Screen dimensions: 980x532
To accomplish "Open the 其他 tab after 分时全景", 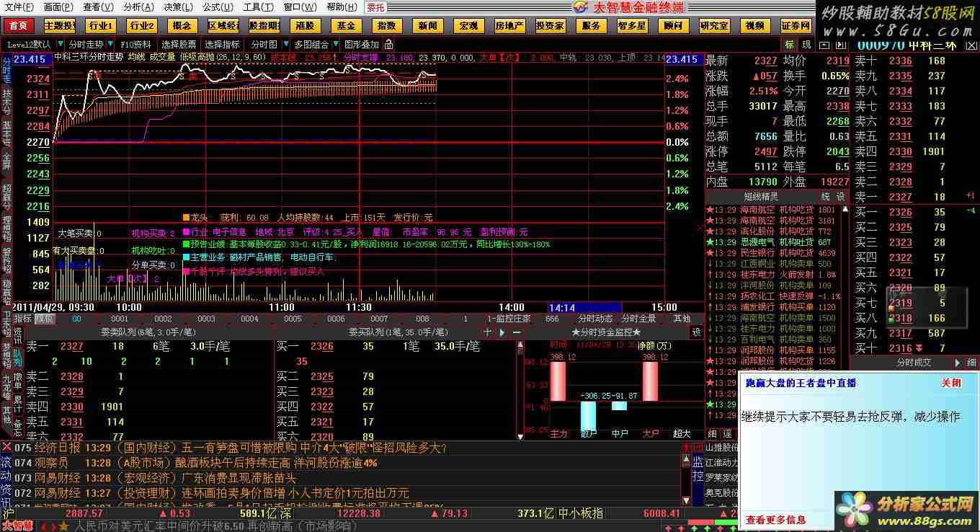I will [682, 319].
